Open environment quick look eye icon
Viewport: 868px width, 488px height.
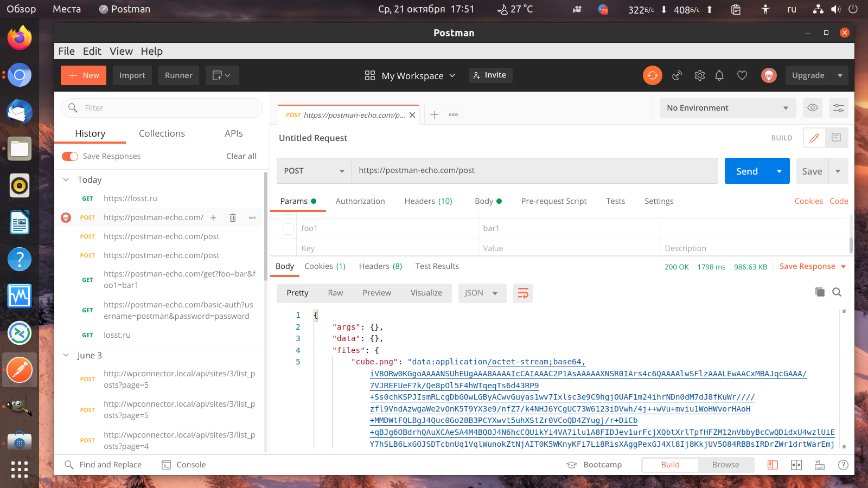click(x=813, y=108)
